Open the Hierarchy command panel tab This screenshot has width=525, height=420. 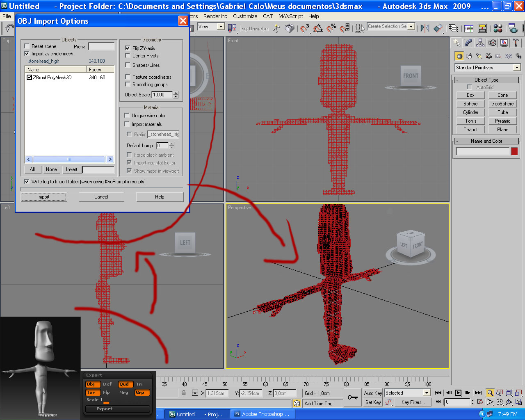(480, 43)
